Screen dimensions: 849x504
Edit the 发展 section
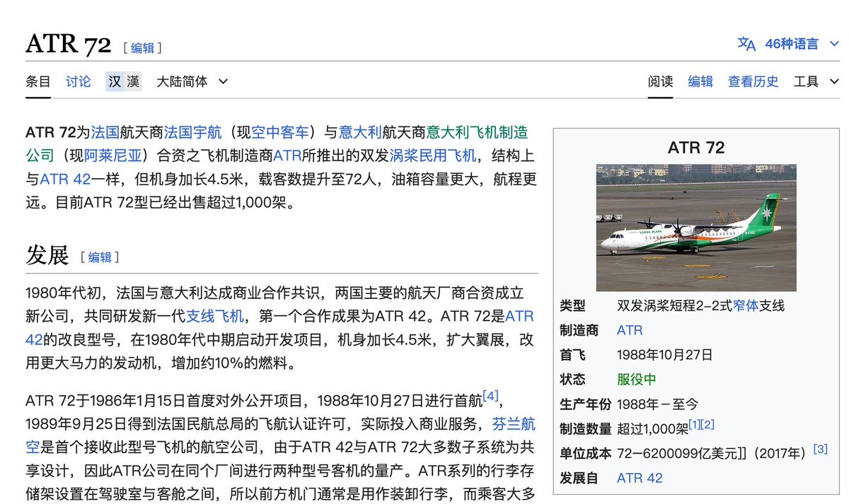[x=100, y=257]
